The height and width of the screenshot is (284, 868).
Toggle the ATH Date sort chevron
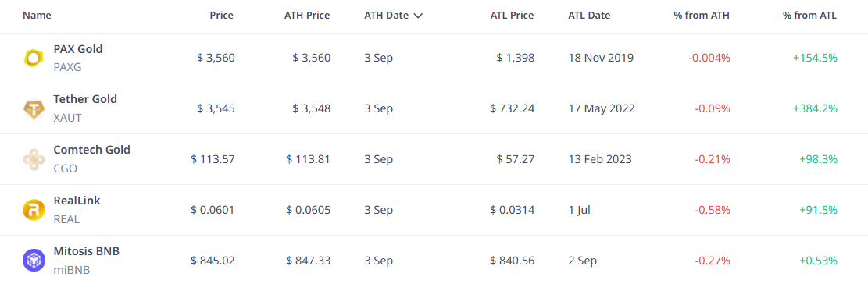[418, 16]
